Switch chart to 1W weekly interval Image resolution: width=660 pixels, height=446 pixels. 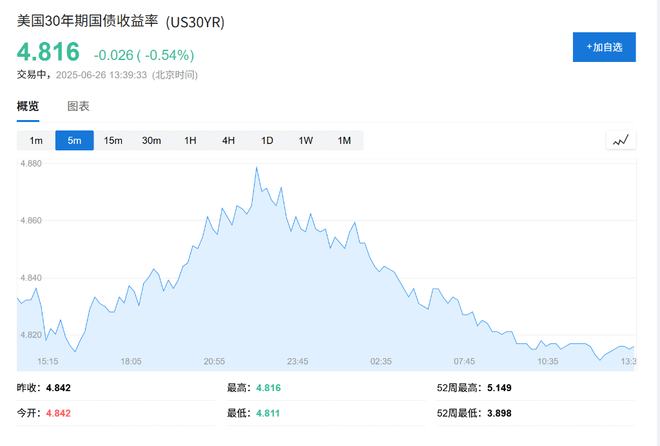click(305, 141)
